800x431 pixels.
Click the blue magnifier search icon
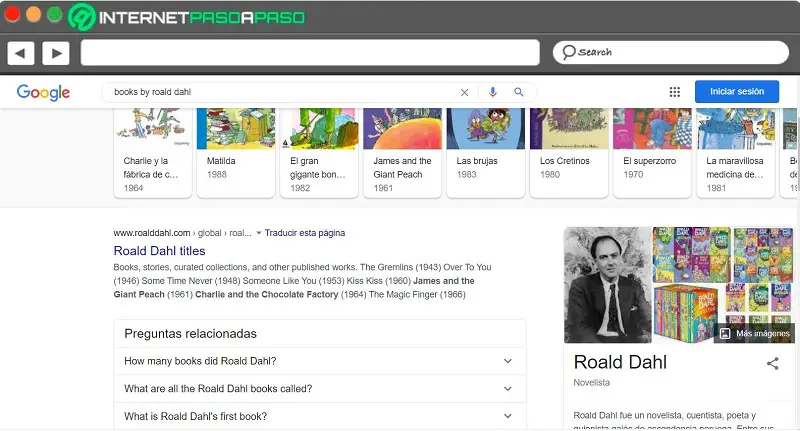pyautogui.click(x=518, y=92)
